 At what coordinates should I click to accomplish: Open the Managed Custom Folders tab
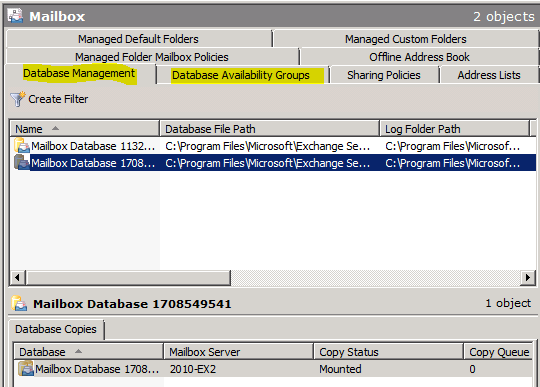pyautogui.click(x=406, y=39)
